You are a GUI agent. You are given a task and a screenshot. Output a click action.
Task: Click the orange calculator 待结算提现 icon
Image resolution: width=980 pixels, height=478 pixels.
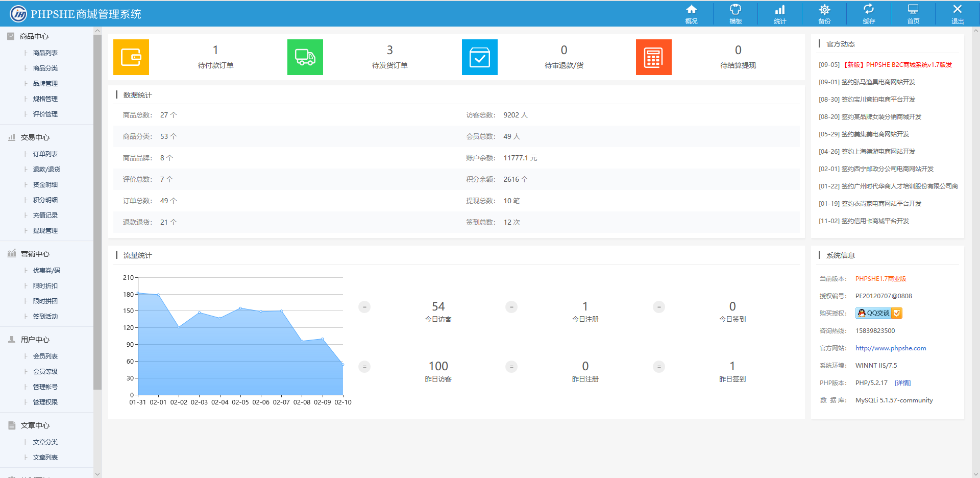[x=654, y=57]
